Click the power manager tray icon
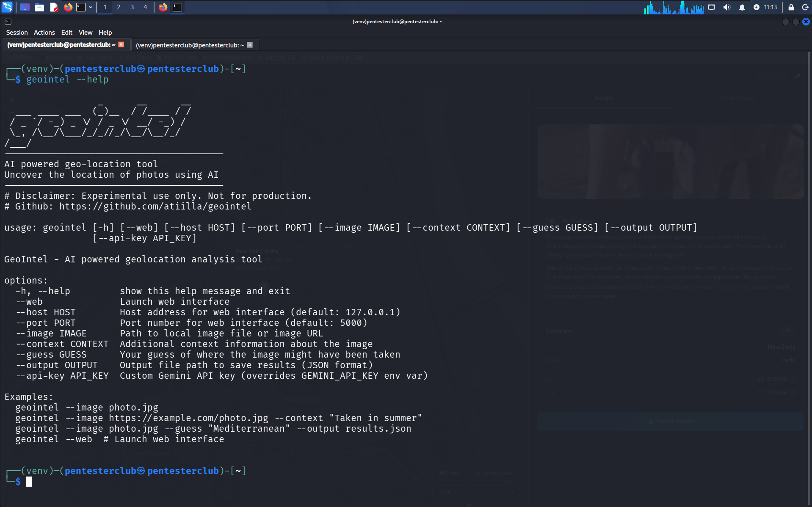Viewport: 812px width, 507px height. click(x=757, y=7)
